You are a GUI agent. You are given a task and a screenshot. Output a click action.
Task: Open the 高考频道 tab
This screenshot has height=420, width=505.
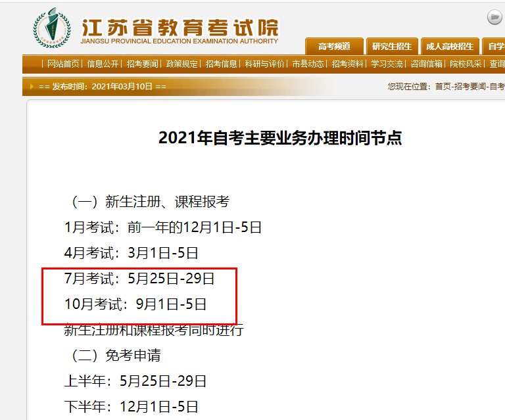coord(334,47)
